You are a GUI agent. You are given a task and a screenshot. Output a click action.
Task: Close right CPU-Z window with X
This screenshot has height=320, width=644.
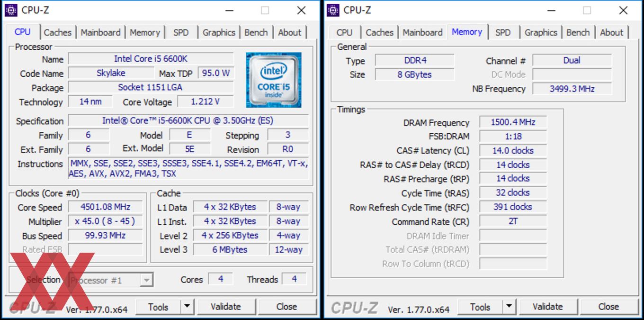[x=623, y=10]
